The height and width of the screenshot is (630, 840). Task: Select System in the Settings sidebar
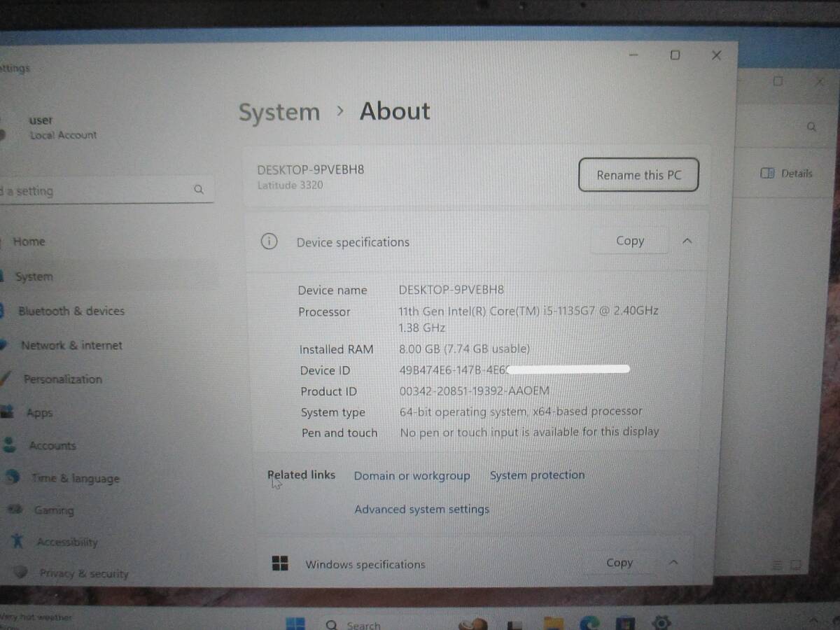[x=34, y=276]
